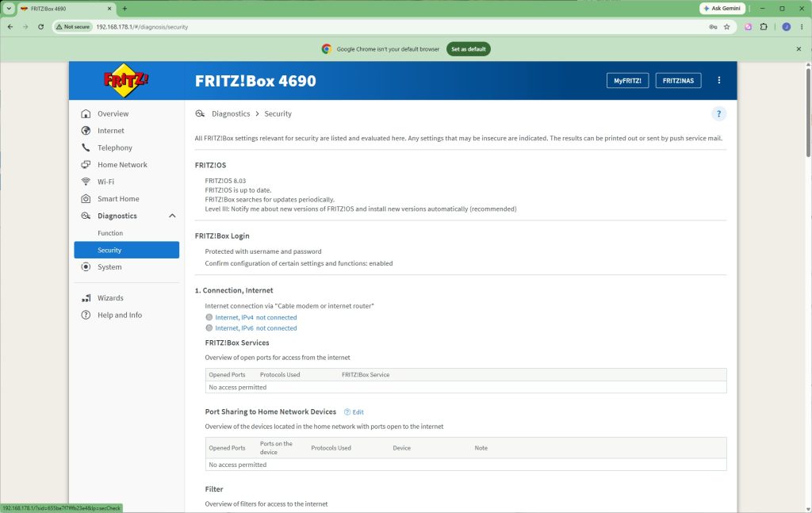Click the grey status dot next to Internet, IPv6

[209, 328]
